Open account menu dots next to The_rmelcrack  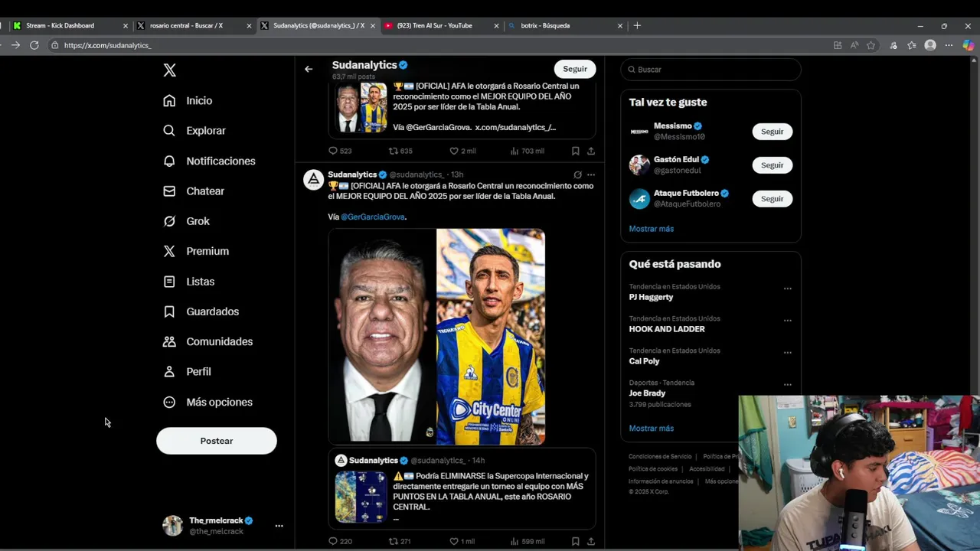pyautogui.click(x=279, y=526)
